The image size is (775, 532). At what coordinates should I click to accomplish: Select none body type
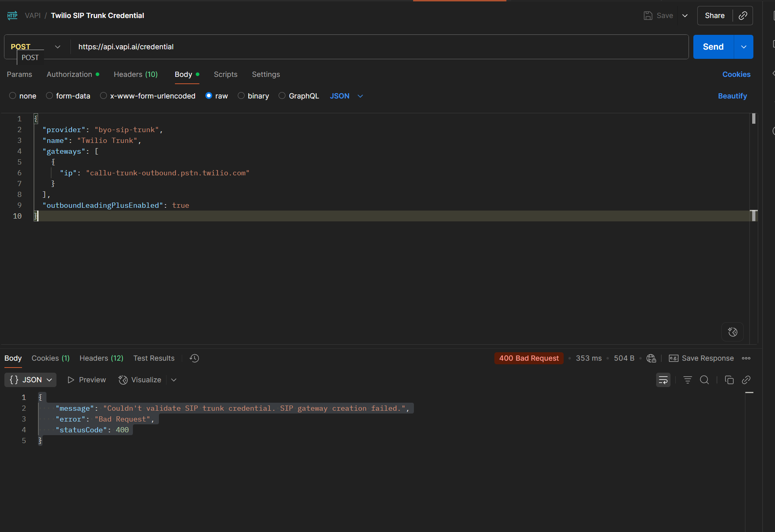pos(13,96)
